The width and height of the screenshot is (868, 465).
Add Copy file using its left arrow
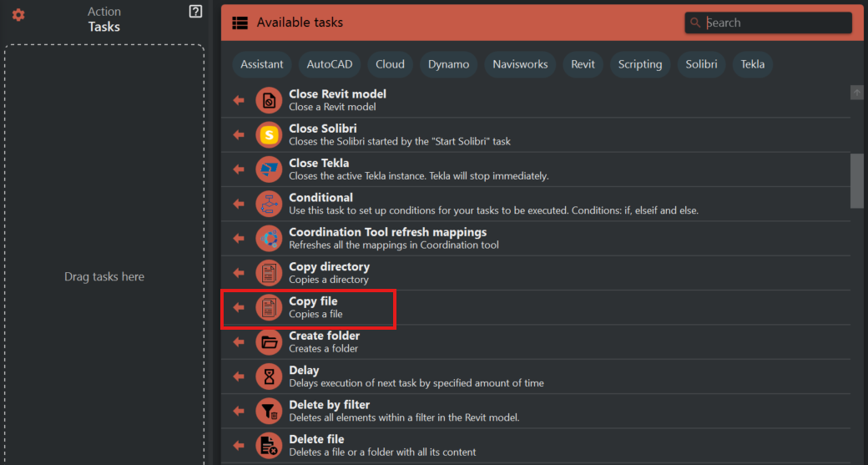(239, 307)
